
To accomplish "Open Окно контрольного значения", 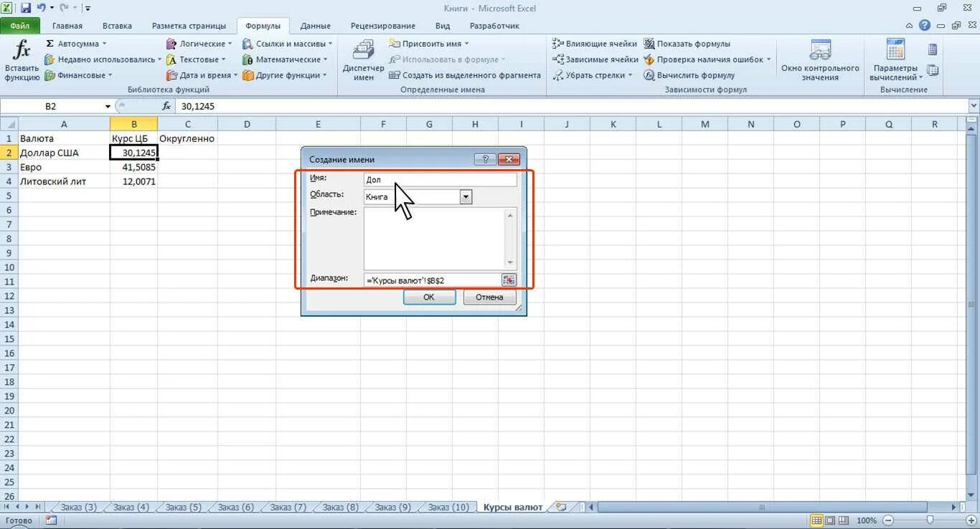I will coord(820,61).
